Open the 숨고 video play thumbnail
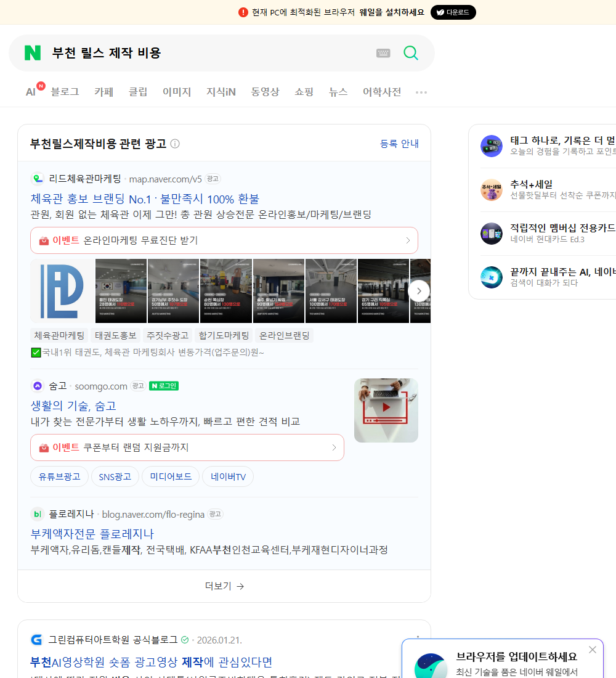The image size is (616, 678). coord(386,410)
